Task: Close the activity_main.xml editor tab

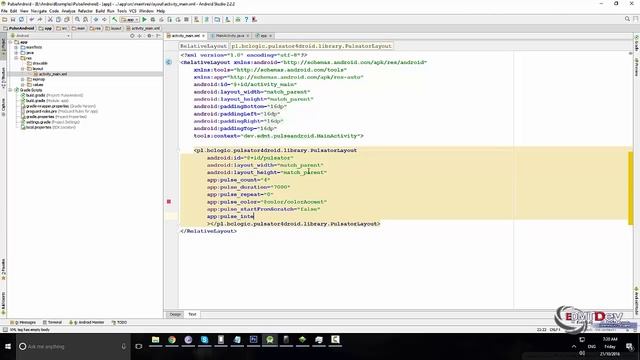Action: pos(204,36)
